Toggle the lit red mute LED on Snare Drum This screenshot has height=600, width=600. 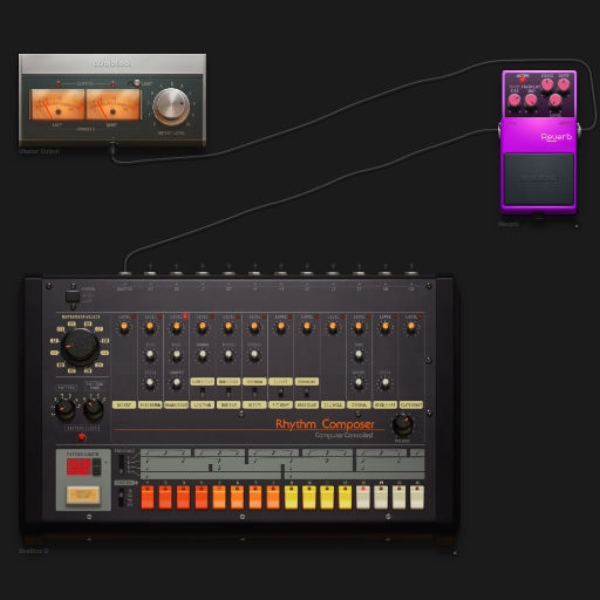(x=186, y=316)
